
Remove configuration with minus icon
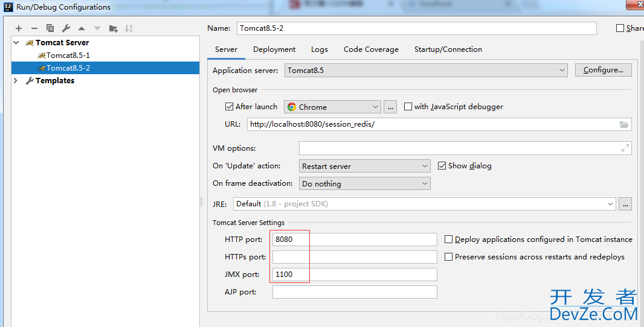(x=34, y=28)
